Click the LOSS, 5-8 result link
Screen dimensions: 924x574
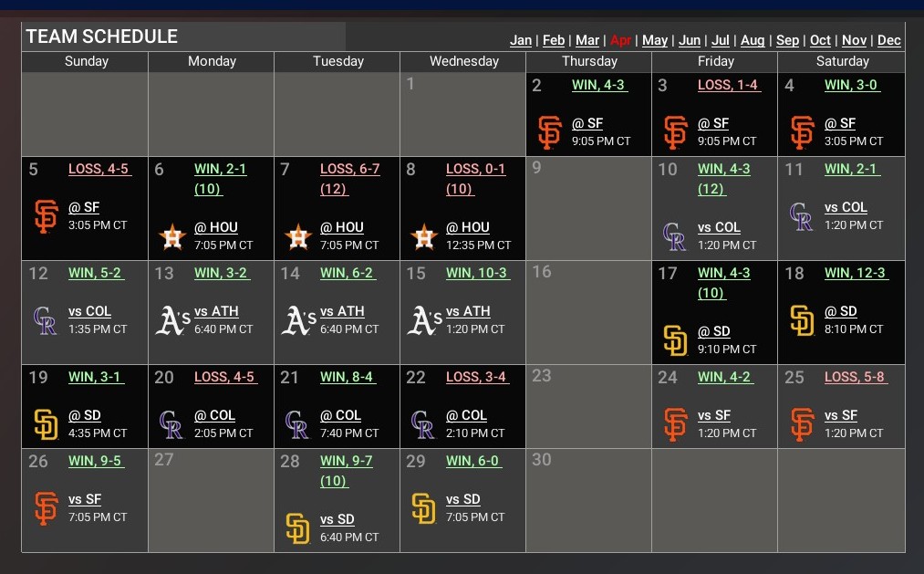point(855,377)
